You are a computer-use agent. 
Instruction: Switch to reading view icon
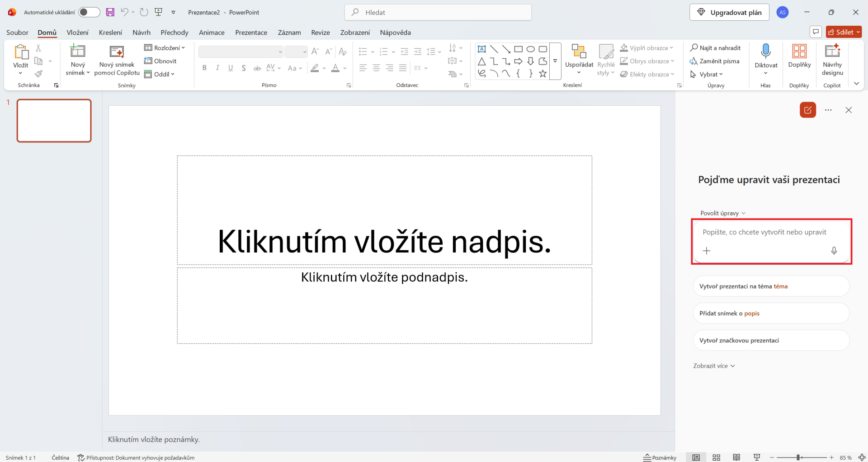[736, 457]
